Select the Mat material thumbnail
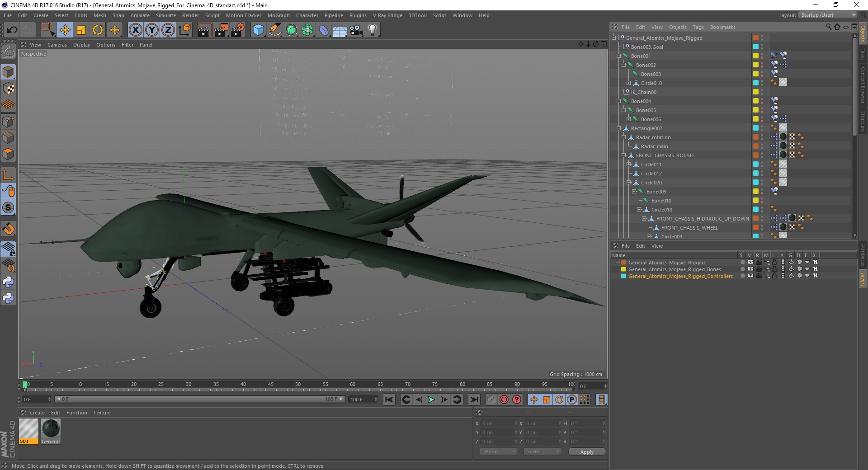This screenshot has width=868, height=470. point(28,431)
